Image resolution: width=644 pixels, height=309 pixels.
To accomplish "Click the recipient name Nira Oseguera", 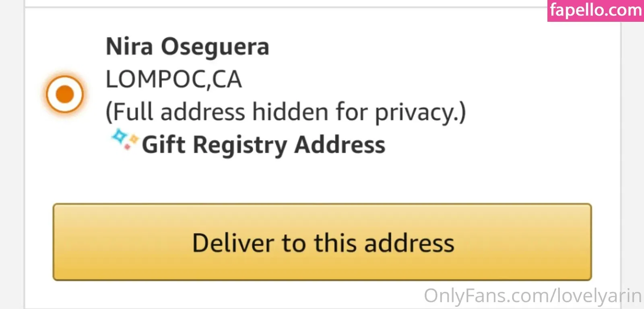I will [x=187, y=47].
